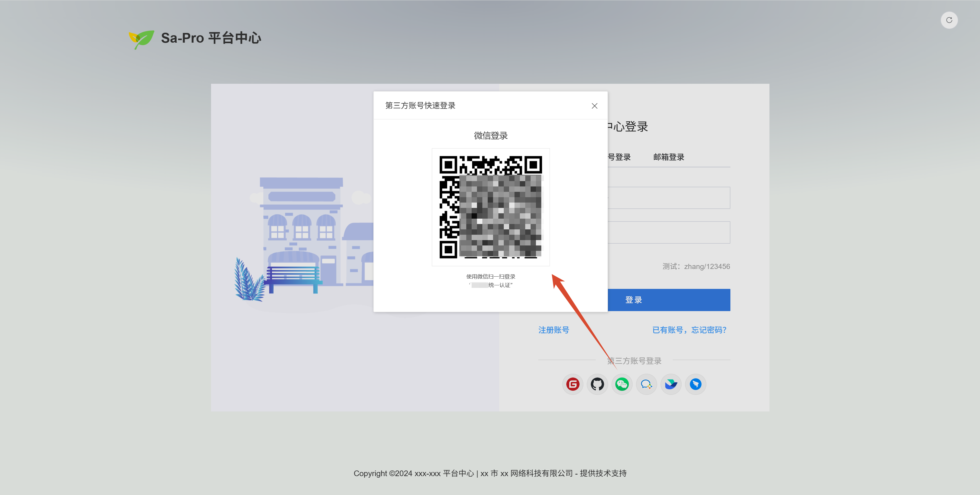Image resolution: width=980 pixels, height=495 pixels.
Task: Click the WeChat QR code image
Action: 491,207
